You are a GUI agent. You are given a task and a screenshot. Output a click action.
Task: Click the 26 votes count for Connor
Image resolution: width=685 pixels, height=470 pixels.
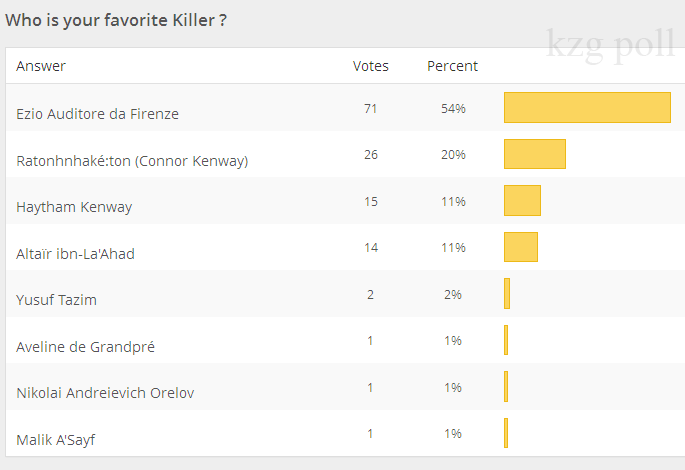tap(371, 155)
